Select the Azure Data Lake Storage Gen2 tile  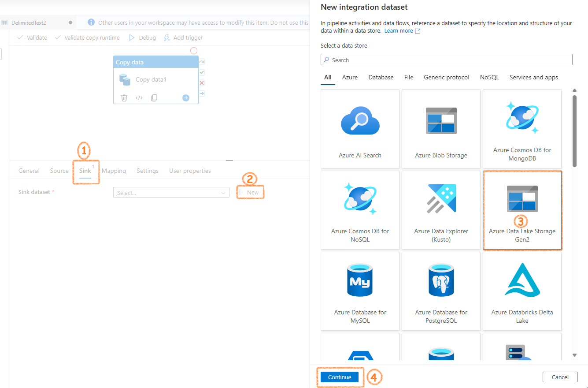(x=522, y=210)
